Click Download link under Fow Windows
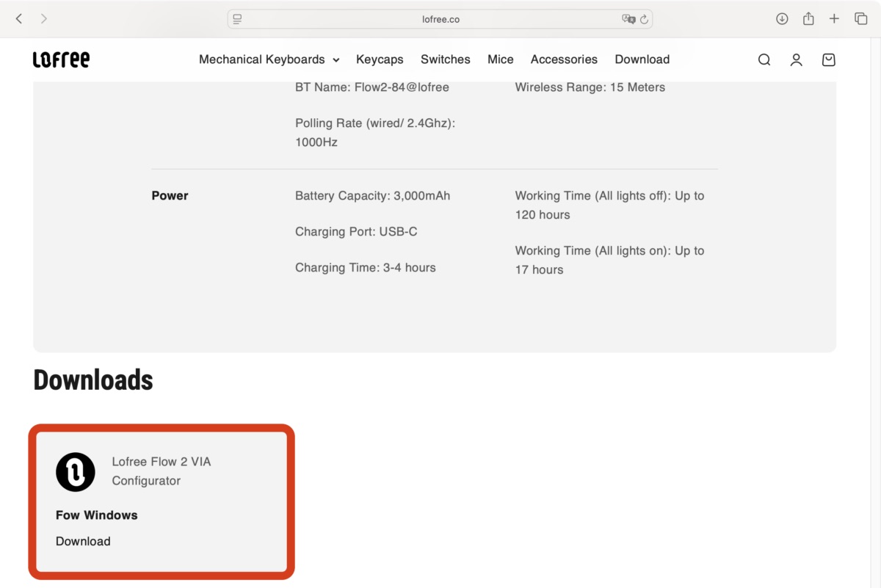Image resolution: width=881 pixels, height=588 pixels. pos(83,541)
